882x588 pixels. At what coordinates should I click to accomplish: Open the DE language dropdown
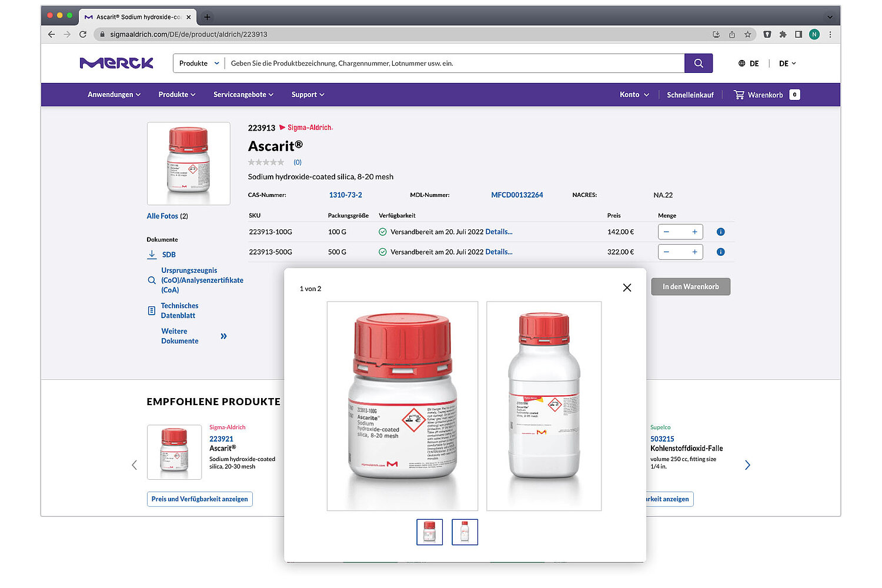[x=787, y=64]
